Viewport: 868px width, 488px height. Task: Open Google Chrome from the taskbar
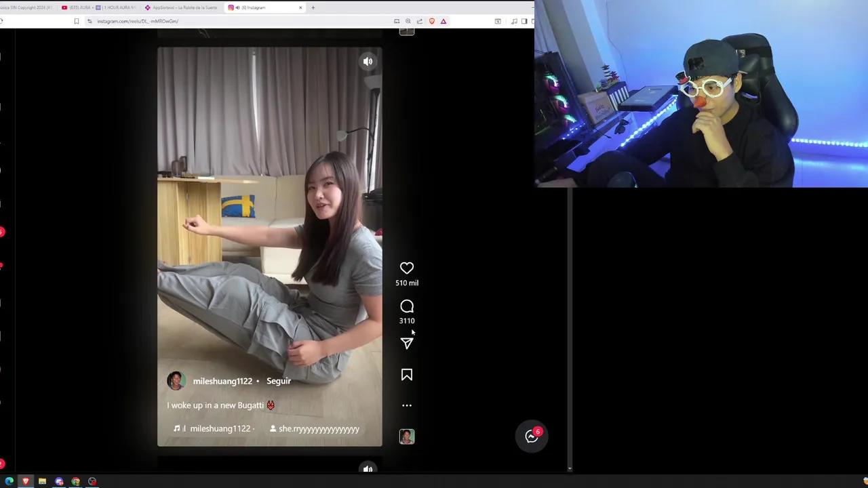click(75, 481)
